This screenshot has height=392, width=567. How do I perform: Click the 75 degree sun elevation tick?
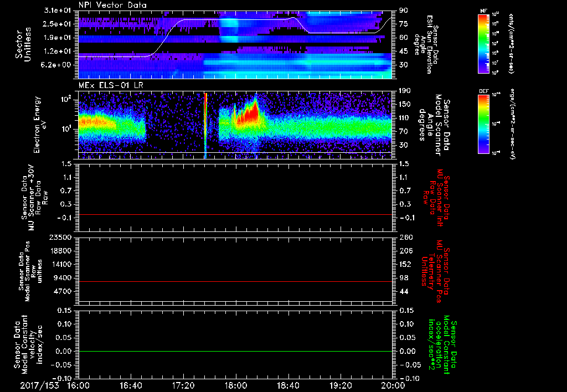point(404,24)
